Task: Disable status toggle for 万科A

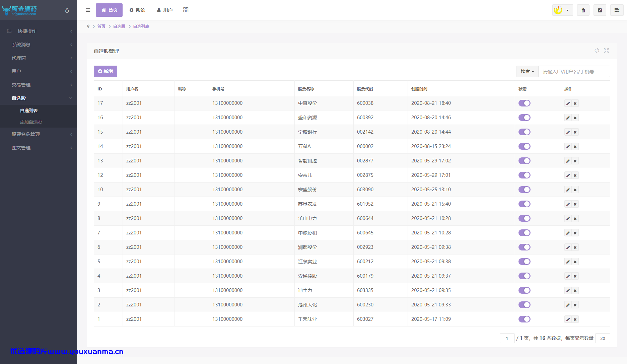Action: 525,146
